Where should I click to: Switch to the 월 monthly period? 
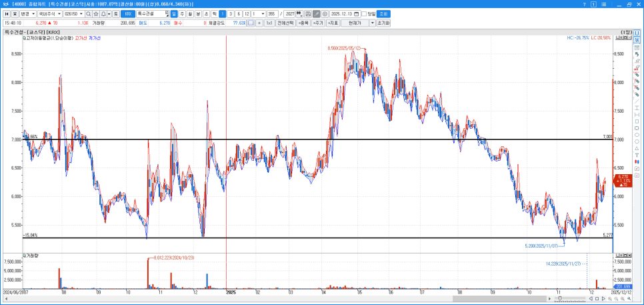click(190, 13)
